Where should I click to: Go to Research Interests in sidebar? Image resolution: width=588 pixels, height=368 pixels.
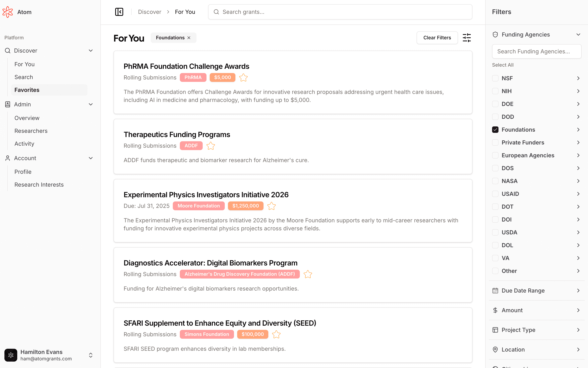pos(39,185)
